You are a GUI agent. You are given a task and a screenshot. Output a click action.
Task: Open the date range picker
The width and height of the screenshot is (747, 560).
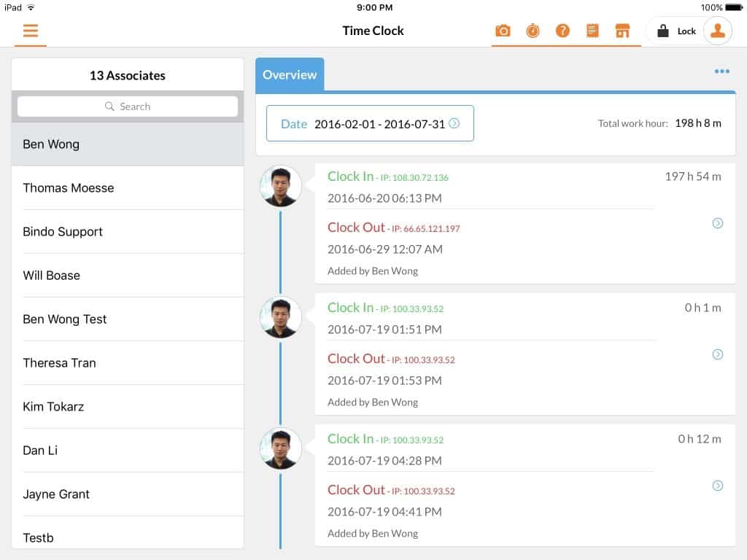click(x=370, y=123)
